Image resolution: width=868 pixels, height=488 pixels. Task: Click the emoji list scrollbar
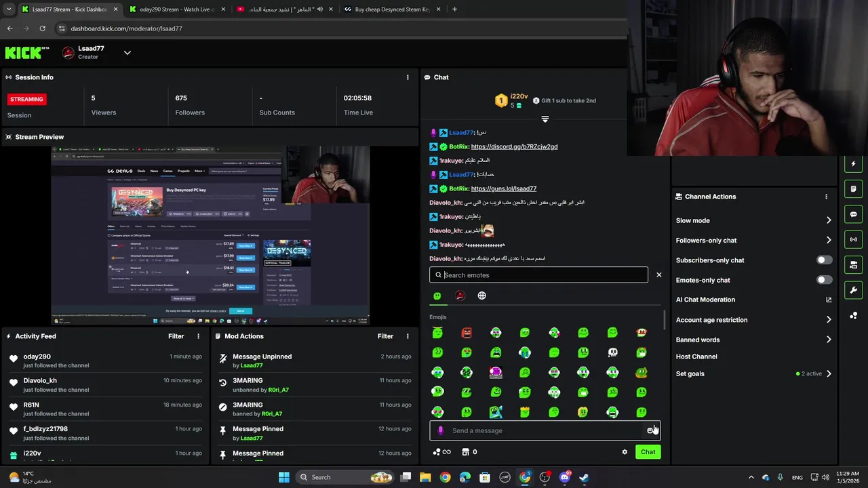tap(664, 319)
